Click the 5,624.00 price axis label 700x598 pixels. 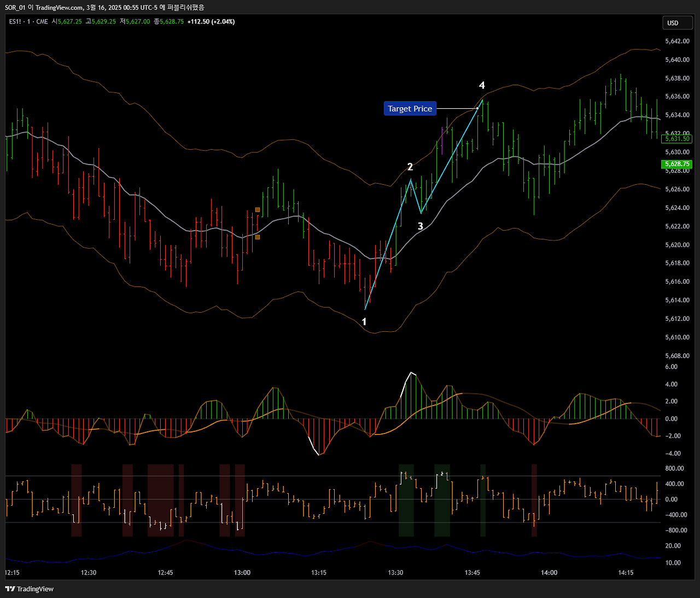tap(677, 208)
